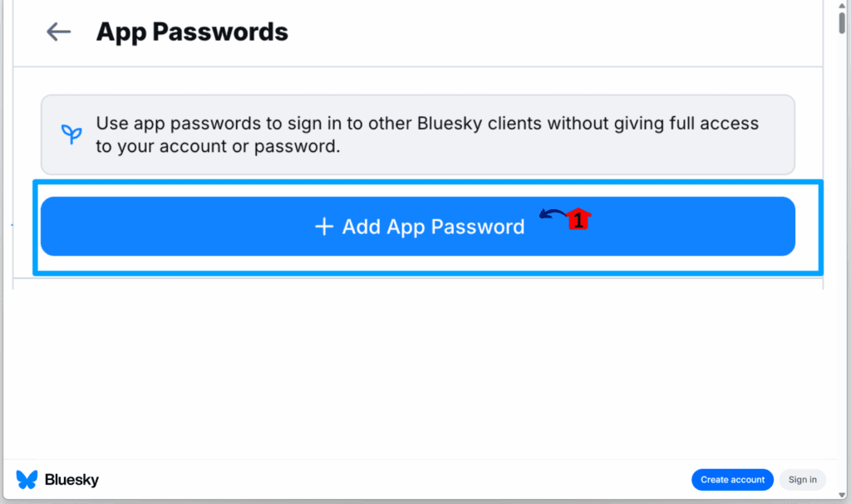Go back using the left arrow

pos(58,32)
